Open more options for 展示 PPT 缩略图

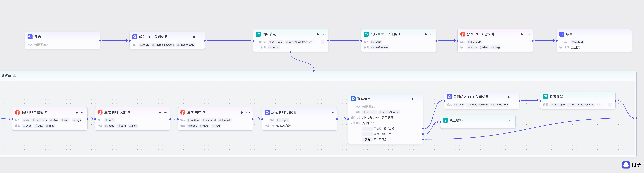(332, 113)
